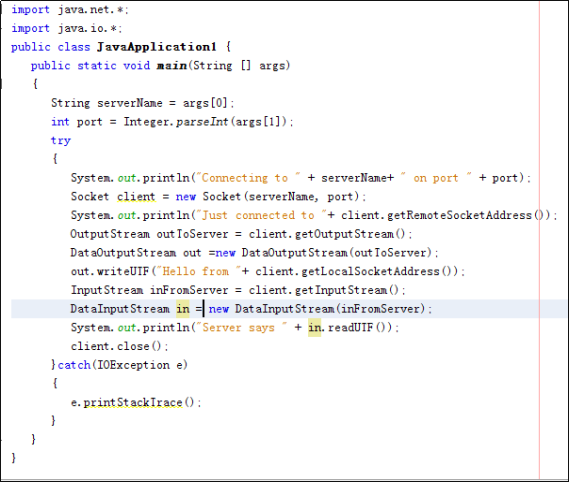Click the 'try' keyword
Viewport: 569px width, 482px height.
[61, 141]
